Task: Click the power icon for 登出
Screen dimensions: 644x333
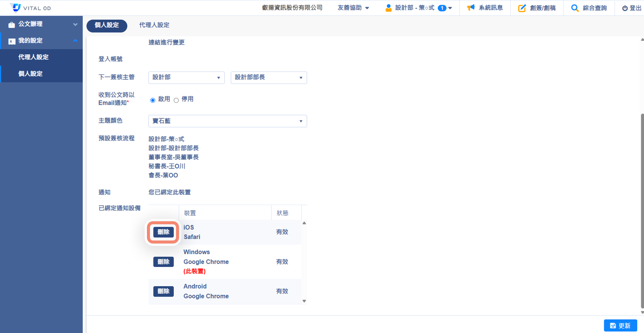Action: 625,8
